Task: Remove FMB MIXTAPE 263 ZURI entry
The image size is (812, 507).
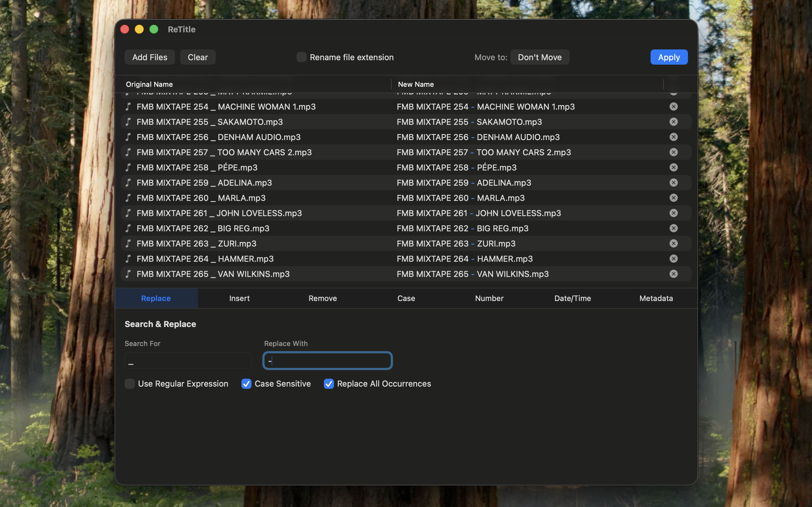Action: tap(674, 243)
